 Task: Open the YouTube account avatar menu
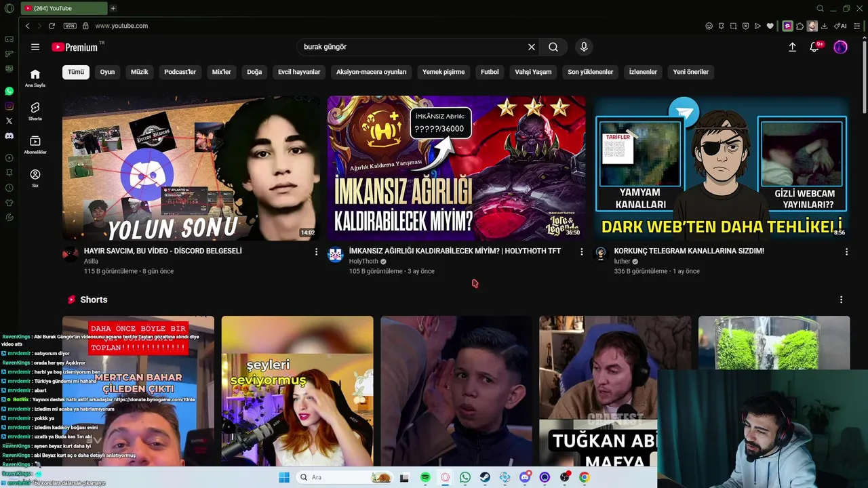[840, 47]
